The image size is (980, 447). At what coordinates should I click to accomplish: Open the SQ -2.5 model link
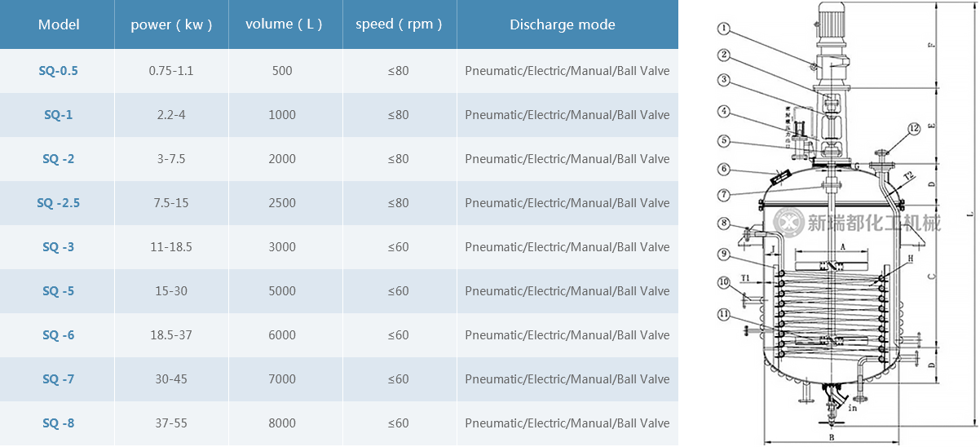click(59, 203)
